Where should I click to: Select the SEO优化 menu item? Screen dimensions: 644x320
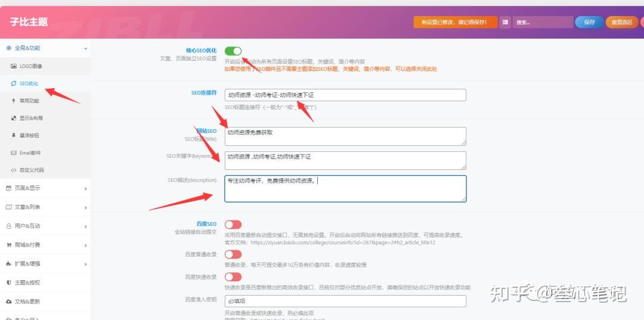coord(45,83)
